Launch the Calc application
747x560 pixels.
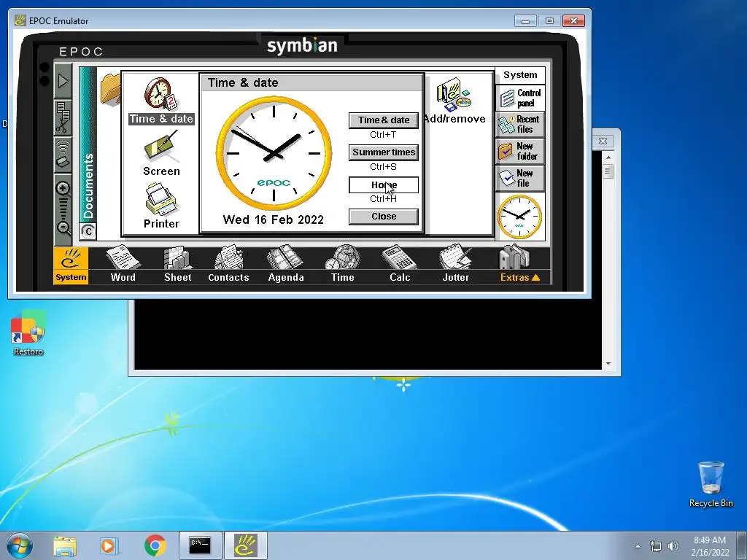coord(399,264)
